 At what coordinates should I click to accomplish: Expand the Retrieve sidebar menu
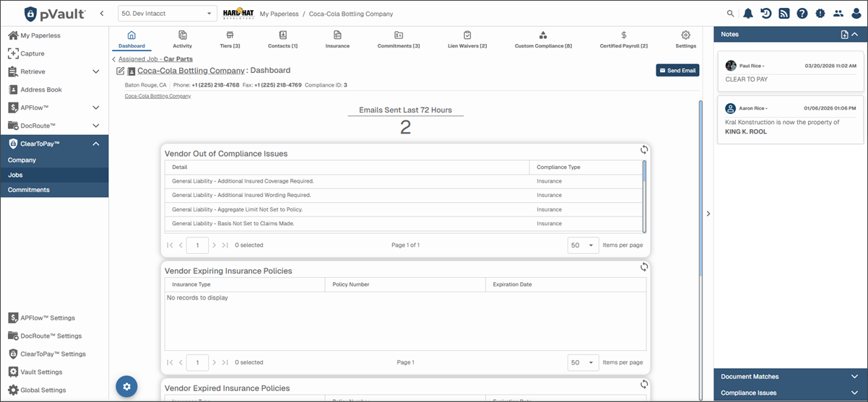pos(96,71)
